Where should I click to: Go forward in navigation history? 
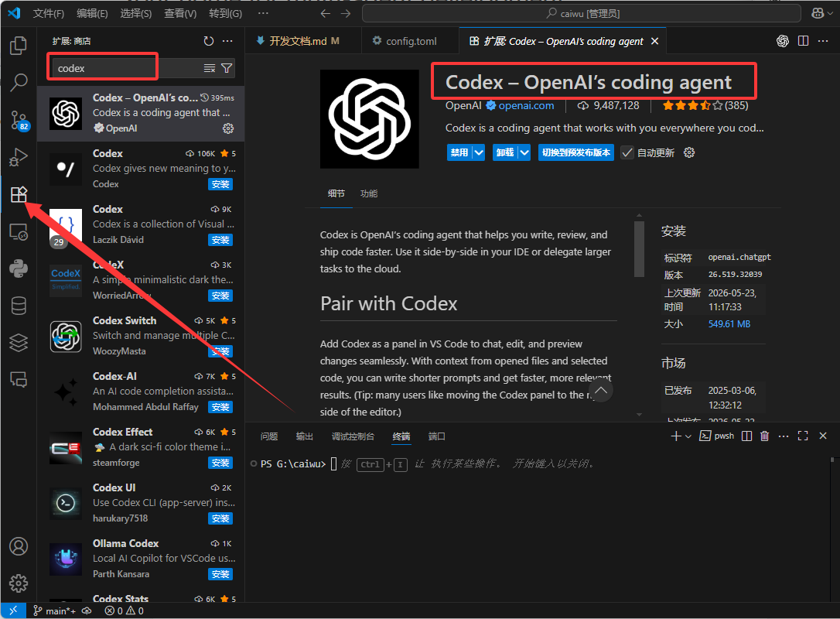[x=346, y=13]
